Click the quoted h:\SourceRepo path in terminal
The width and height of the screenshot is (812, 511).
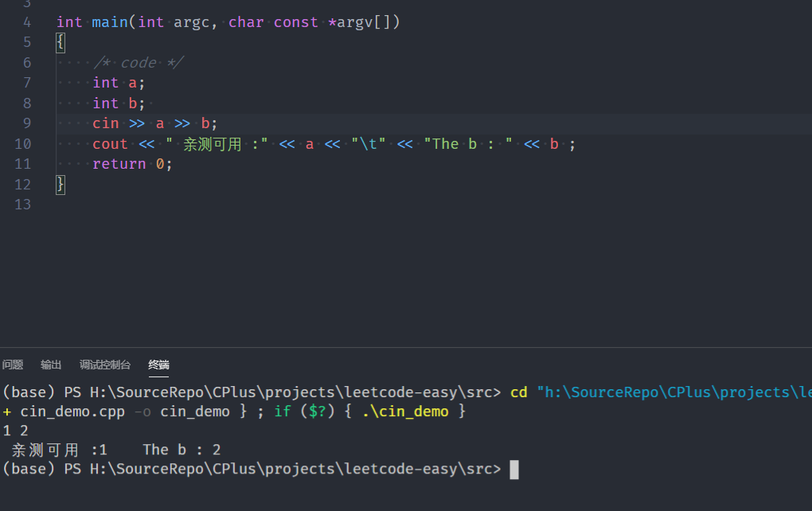[674, 392]
